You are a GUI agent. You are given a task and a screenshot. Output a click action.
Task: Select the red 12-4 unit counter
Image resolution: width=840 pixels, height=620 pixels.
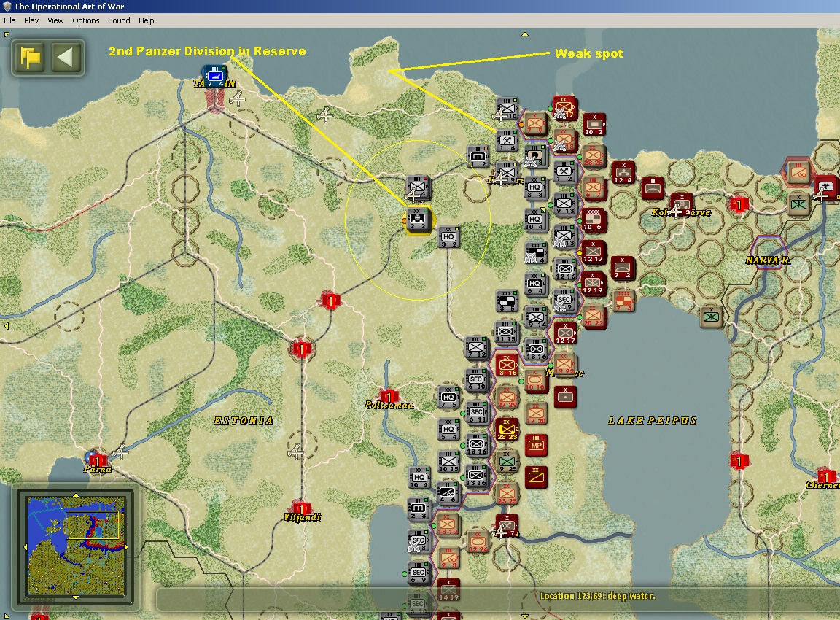[x=623, y=173]
